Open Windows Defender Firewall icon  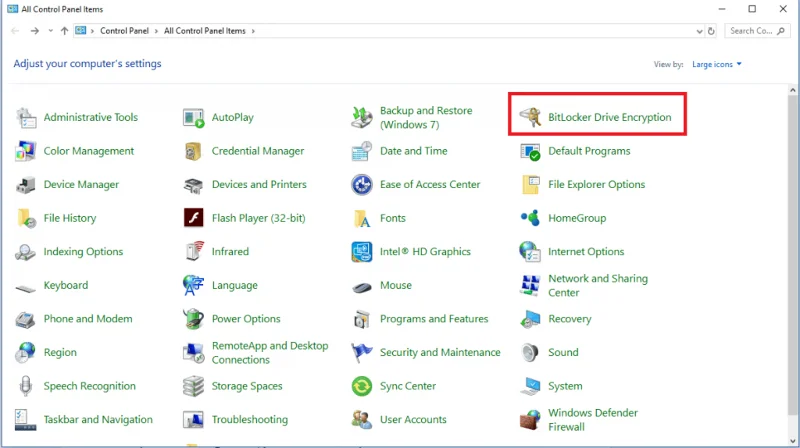click(x=530, y=420)
